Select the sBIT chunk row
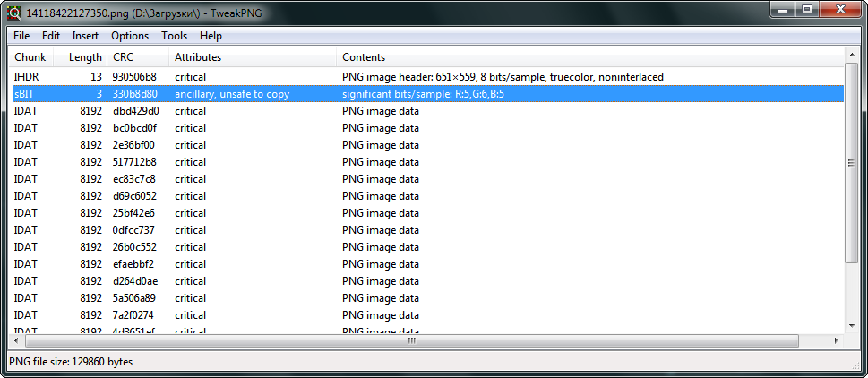 click(x=426, y=94)
